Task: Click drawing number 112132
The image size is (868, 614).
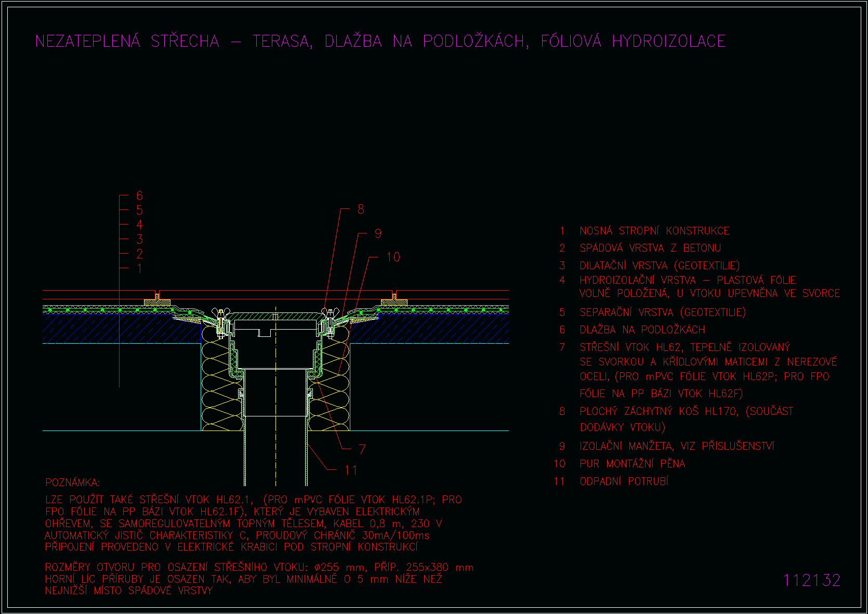Action: pos(812,580)
